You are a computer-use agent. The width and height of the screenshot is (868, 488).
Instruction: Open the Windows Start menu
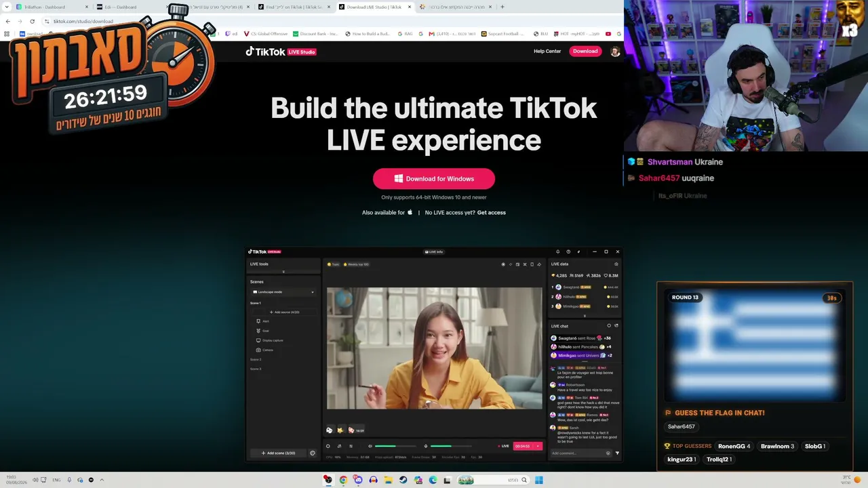(538, 480)
